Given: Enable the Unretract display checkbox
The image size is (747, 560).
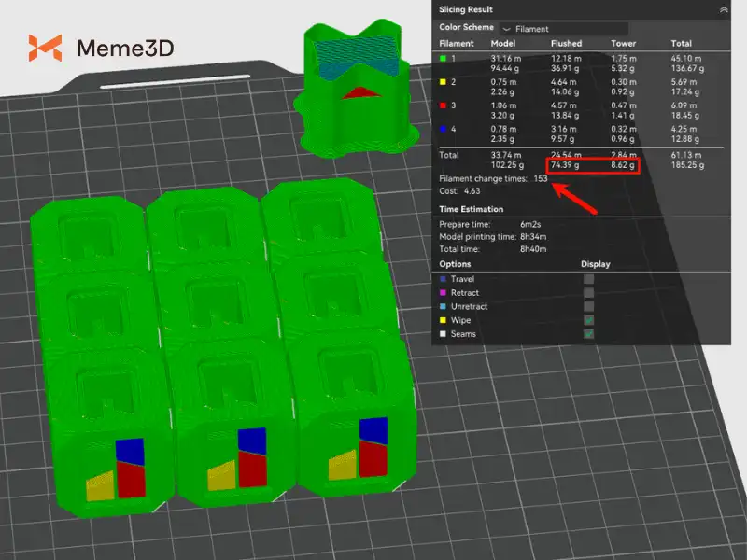Looking at the screenshot, I should (x=588, y=306).
